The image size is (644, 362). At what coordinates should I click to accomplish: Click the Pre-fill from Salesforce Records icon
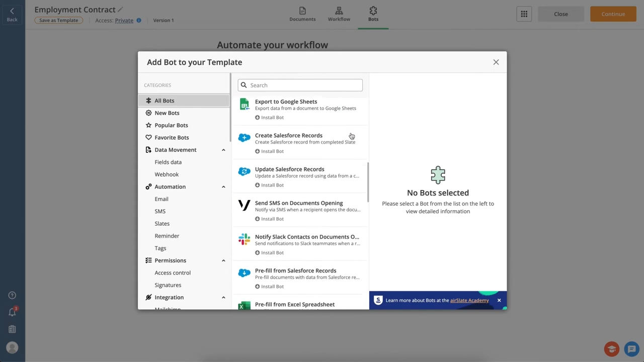tap(244, 273)
